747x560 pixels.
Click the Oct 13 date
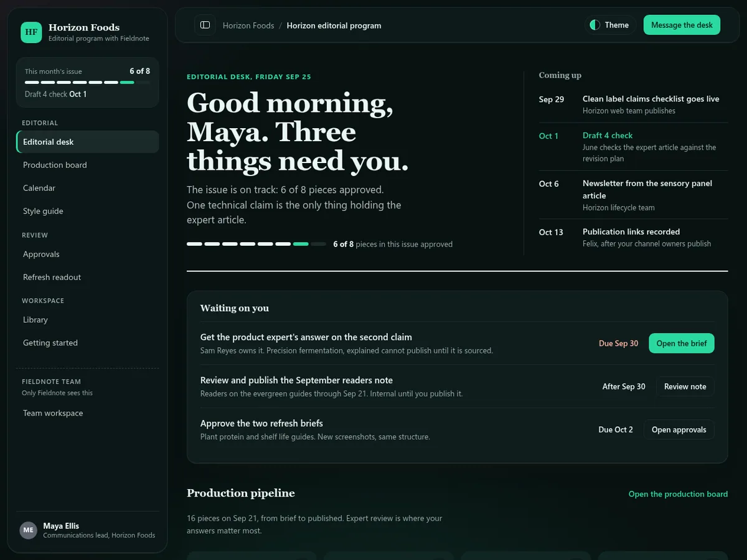pyautogui.click(x=551, y=232)
